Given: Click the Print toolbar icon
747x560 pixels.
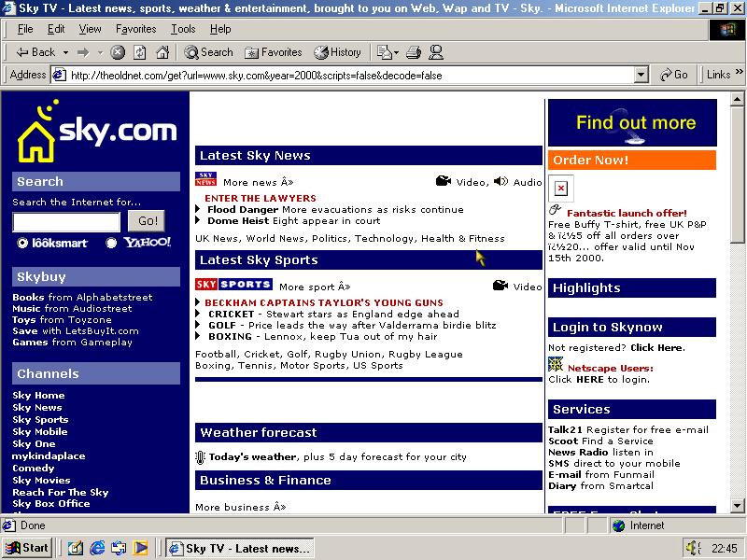Looking at the screenshot, I should (413, 52).
